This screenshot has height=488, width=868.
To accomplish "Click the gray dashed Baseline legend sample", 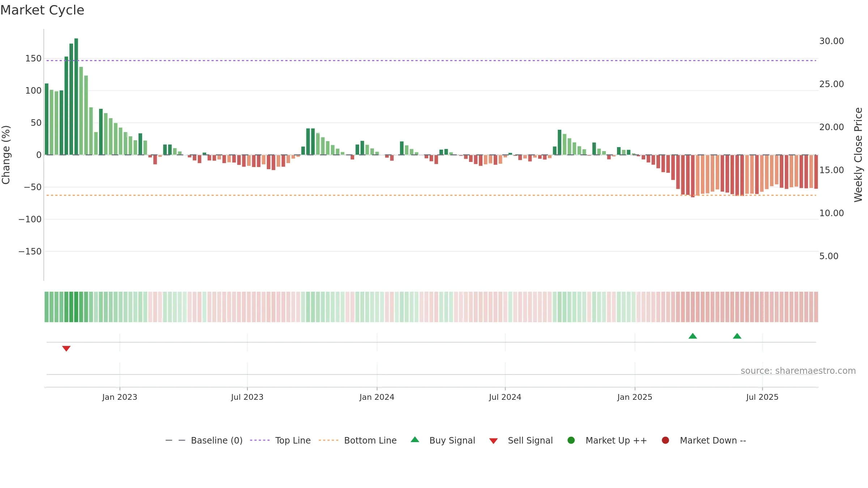I will [175, 440].
